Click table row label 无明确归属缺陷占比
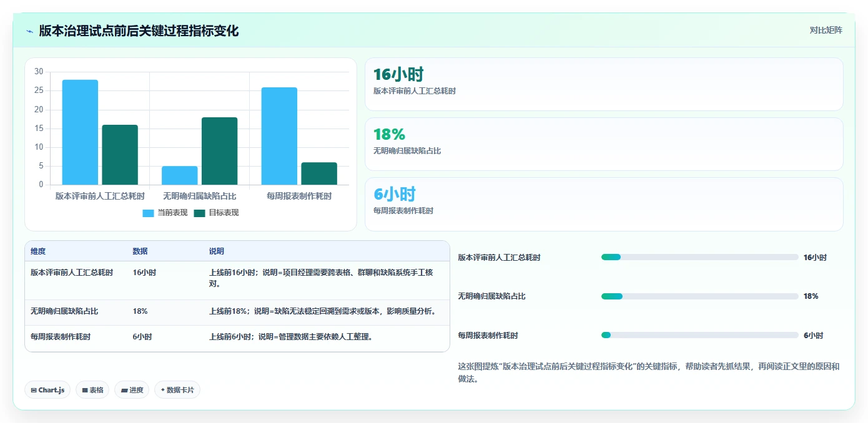 click(64, 311)
